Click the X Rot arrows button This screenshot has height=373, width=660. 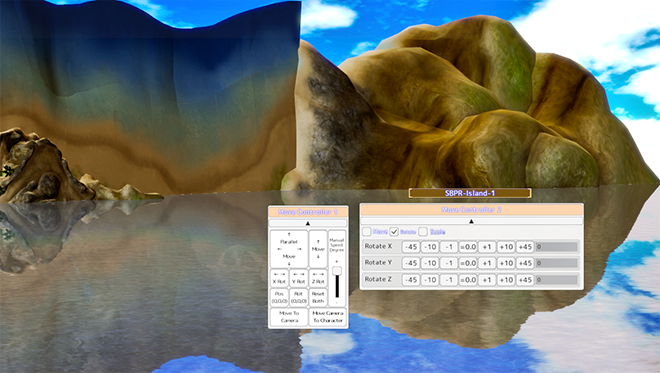tap(279, 278)
